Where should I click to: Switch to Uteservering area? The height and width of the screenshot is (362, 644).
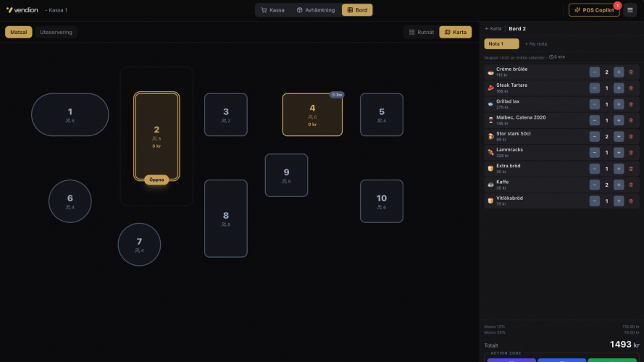tap(56, 32)
